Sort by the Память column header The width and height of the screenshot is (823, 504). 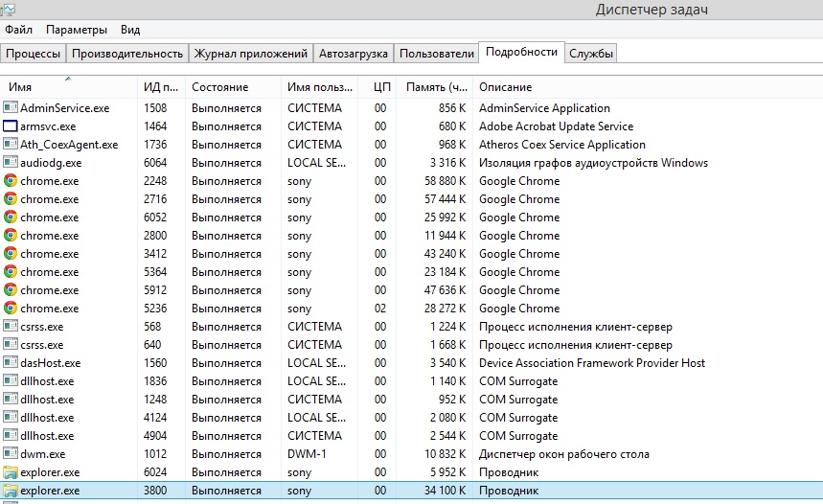[x=437, y=87]
